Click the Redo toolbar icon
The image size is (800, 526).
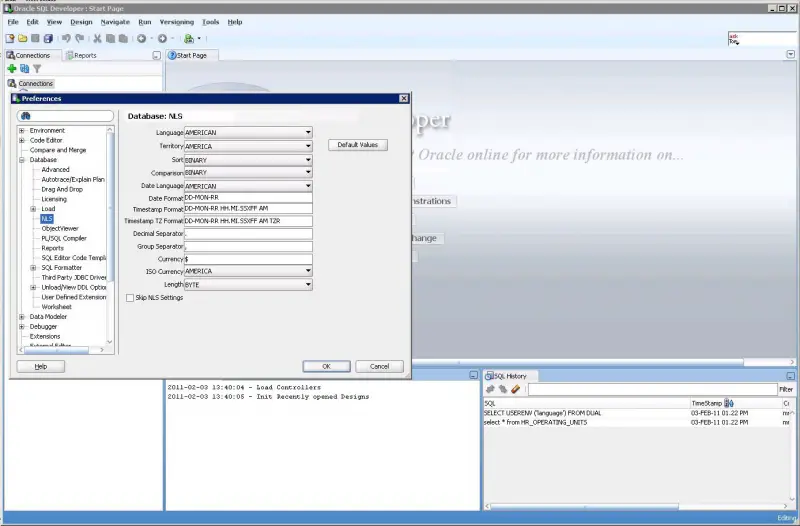click(x=80, y=39)
